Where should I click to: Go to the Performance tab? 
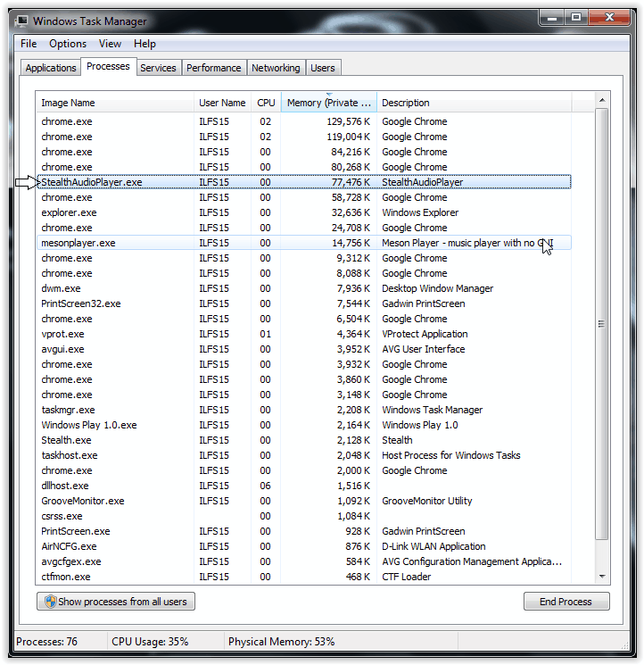213,68
